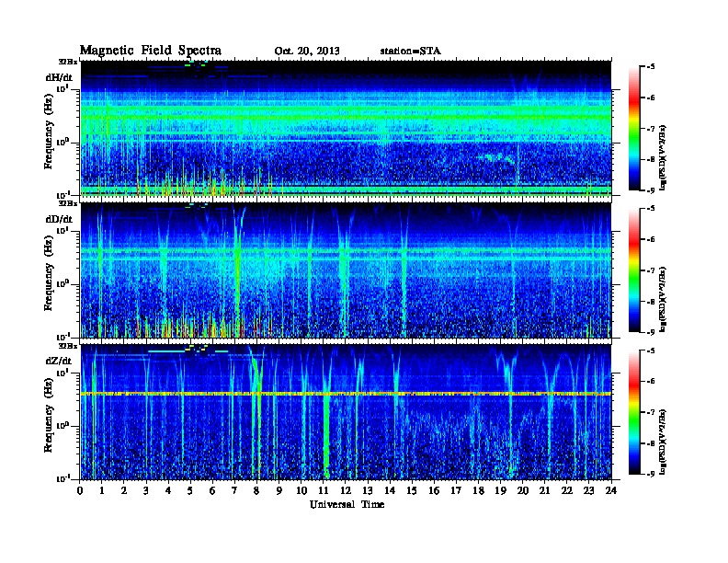Click the 10^1 frequency tick of dD/dt panel
728x563 pixels.
pyautogui.click(x=63, y=231)
